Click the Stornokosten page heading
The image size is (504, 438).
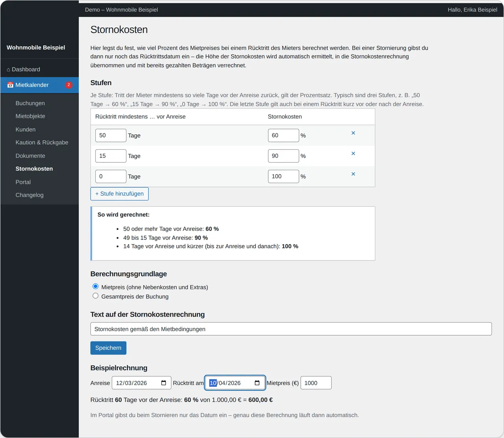click(119, 30)
